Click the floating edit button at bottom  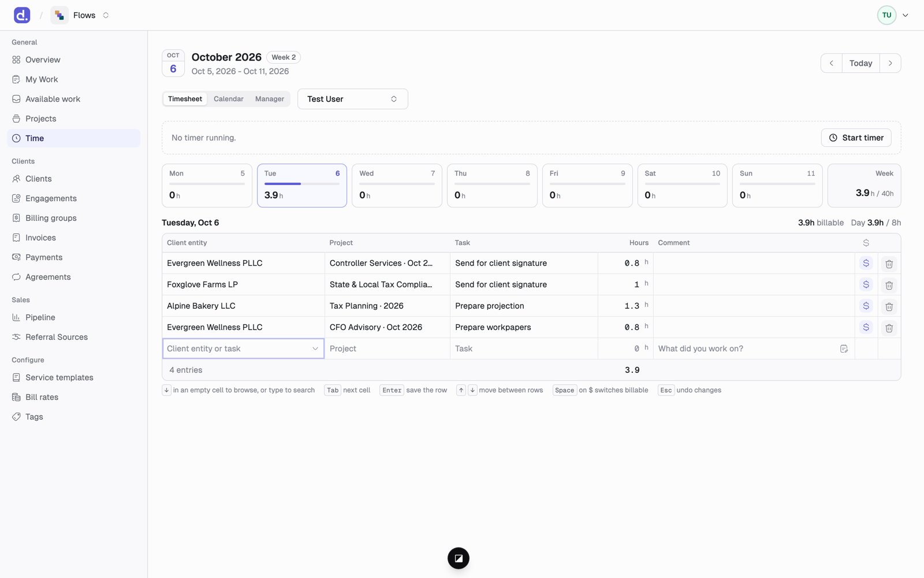point(459,558)
